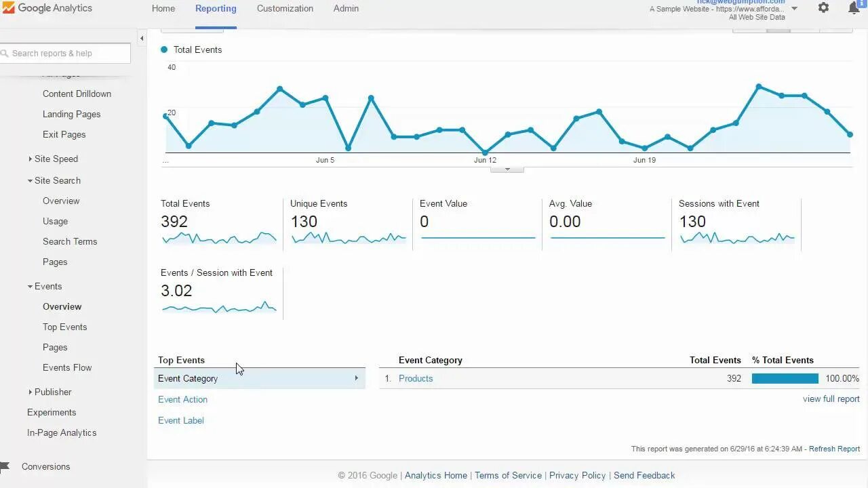
Task: Go to the Admin tab
Action: coord(346,9)
